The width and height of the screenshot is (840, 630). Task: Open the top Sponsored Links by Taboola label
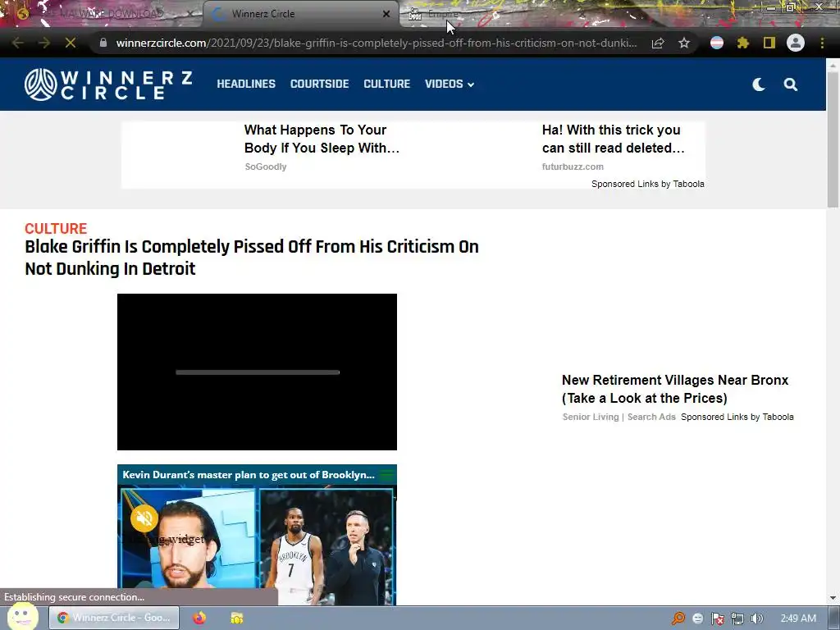pyautogui.click(x=648, y=184)
